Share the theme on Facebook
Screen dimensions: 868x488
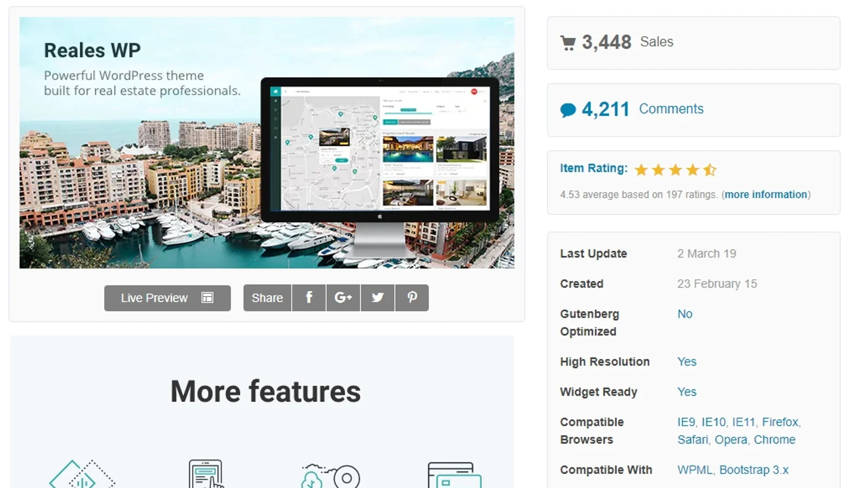click(309, 298)
